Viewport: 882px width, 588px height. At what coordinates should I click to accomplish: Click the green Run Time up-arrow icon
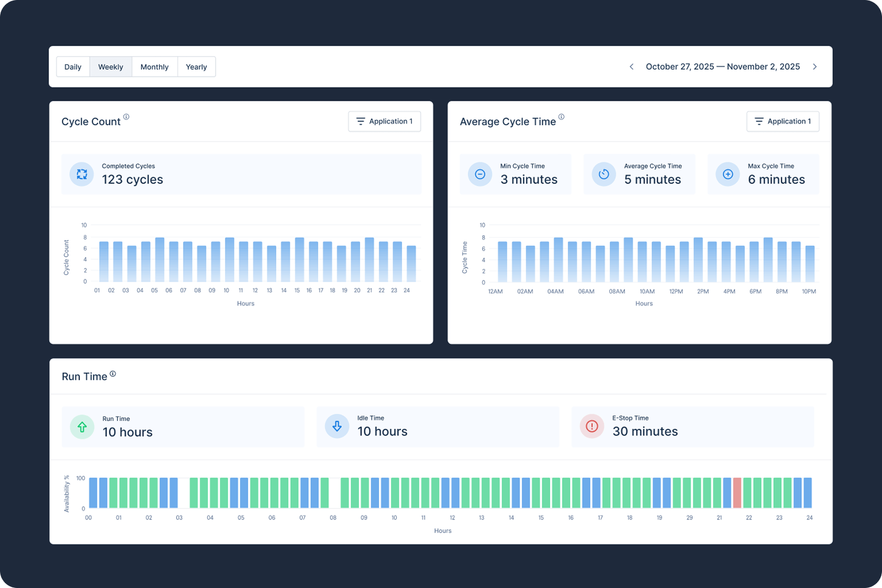click(82, 427)
